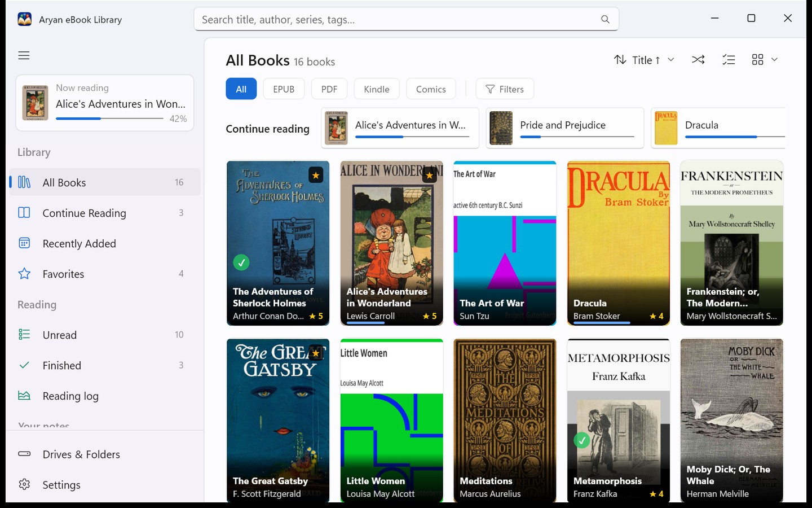This screenshot has height=508, width=812.
Task: Click the Continue Reading open-book icon
Action: [24, 213]
